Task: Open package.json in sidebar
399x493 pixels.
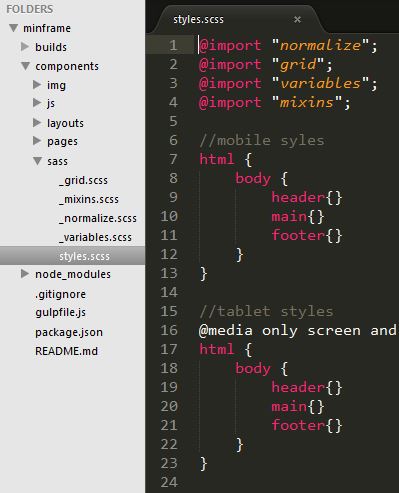Action: 69,332
